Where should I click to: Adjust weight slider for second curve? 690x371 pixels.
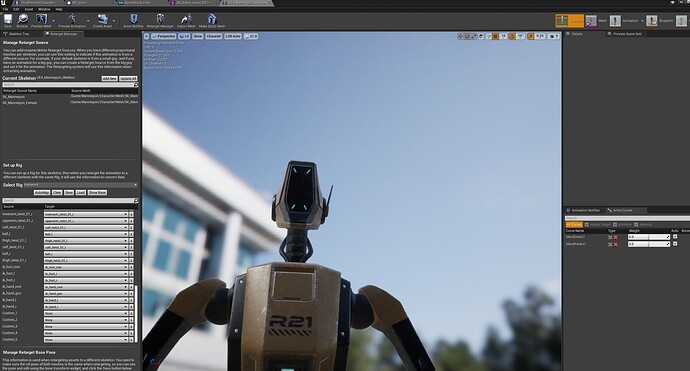649,244
